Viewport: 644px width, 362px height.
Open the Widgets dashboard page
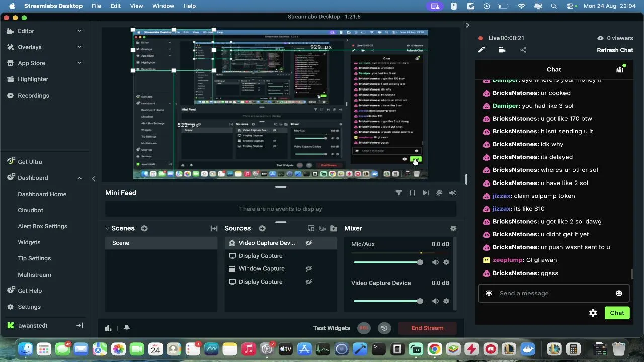(29, 242)
